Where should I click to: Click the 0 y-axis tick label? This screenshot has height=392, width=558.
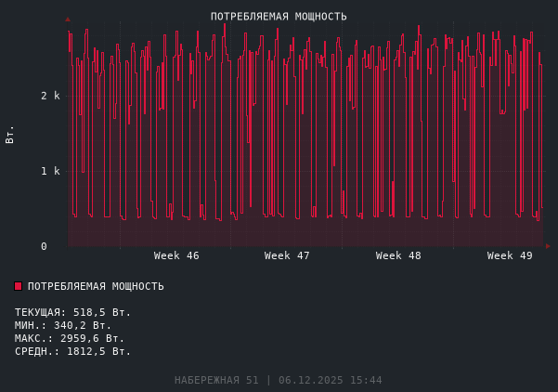point(44,246)
